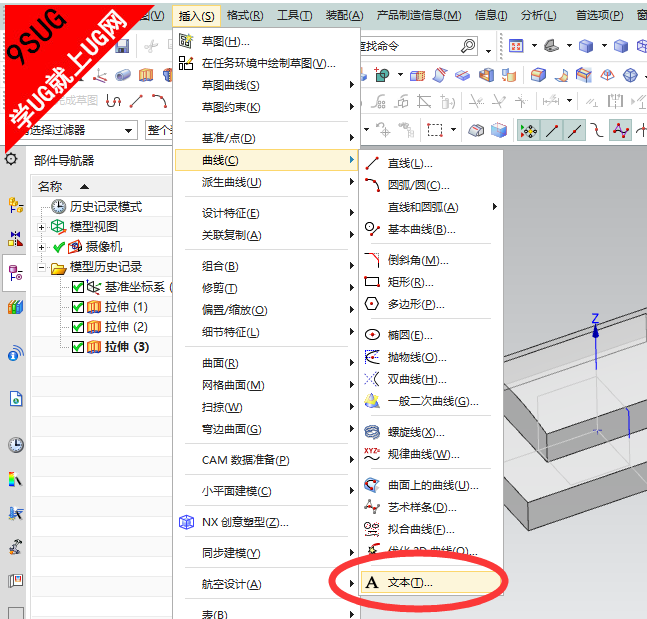Click the Ellipse (椭圆) icon

coord(372,335)
